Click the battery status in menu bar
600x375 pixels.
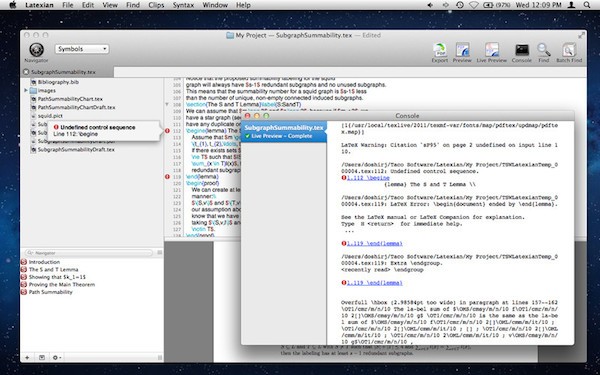[497, 5]
